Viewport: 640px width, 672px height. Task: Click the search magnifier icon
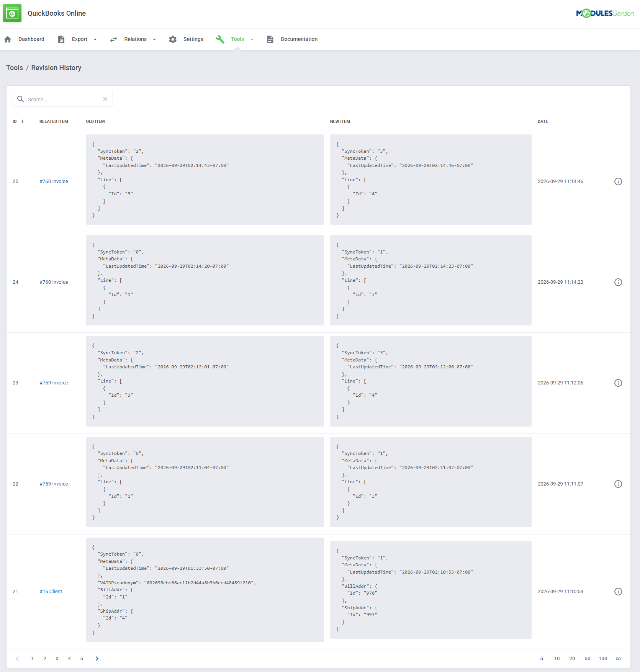pos(21,99)
